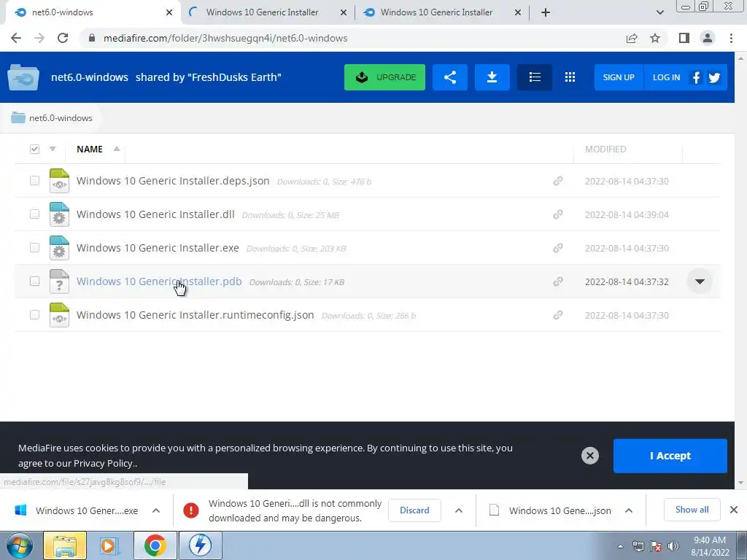
Task: Reload the page in Chrome
Action: coord(63,38)
